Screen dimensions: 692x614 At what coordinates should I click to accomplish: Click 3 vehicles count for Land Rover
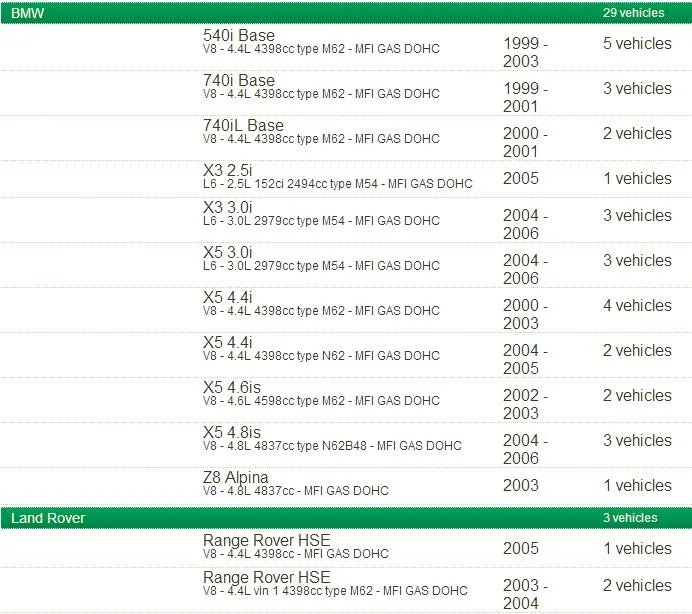coord(630,518)
